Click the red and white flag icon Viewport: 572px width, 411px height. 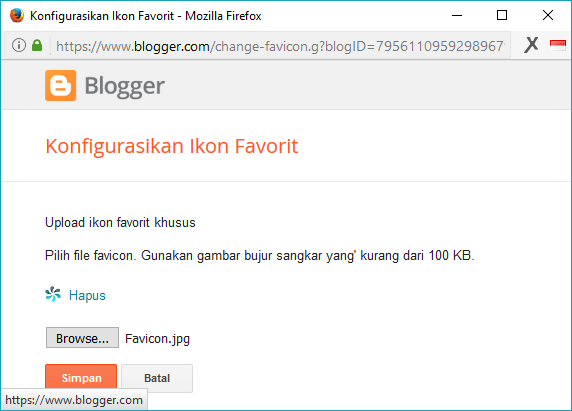[x=557, y=45]
